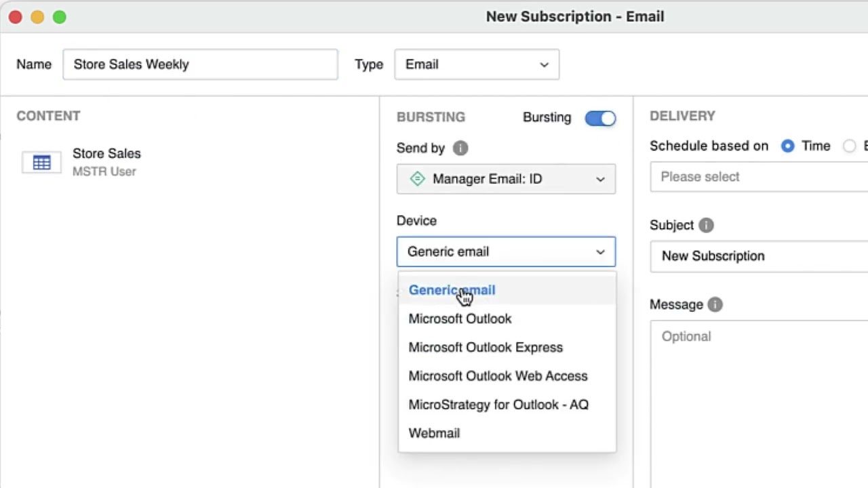Screen dimensions: 868x488
Task: Choose MicroStrategy for Outlook - AQ
Action: (498, 405)
